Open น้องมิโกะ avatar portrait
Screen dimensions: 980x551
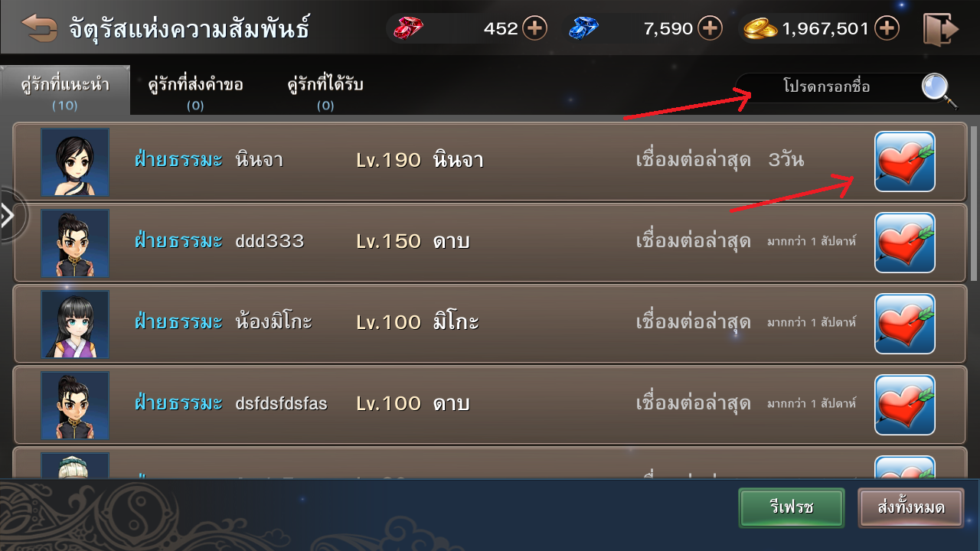tap(75, 324)
